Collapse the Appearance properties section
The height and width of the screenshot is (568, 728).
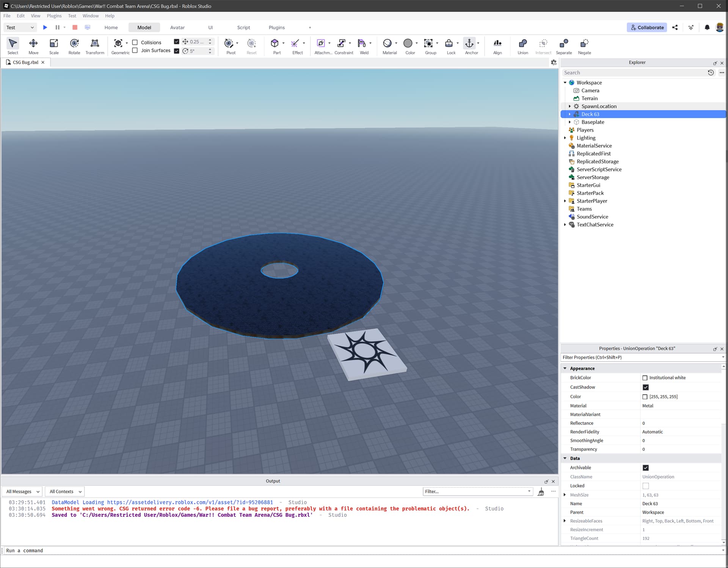click(565, 368)
